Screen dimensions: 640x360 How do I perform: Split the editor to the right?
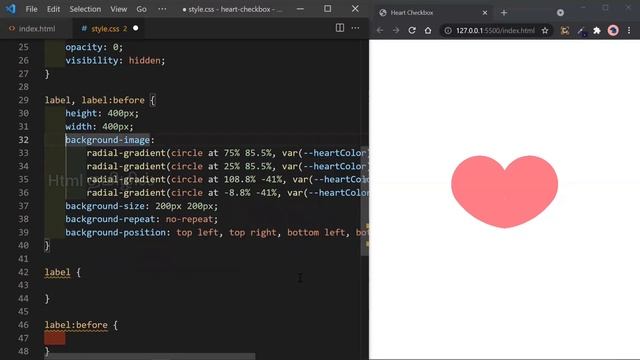coord(340,28)
